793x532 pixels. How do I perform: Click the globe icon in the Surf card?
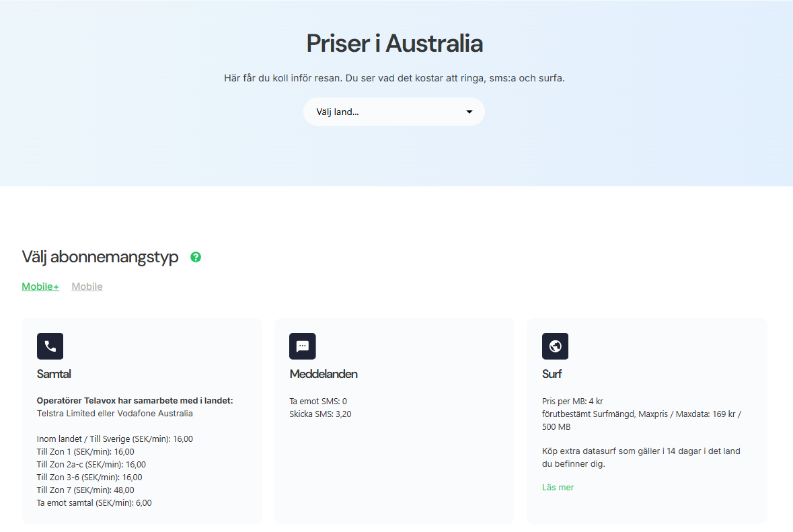point(555,346)
